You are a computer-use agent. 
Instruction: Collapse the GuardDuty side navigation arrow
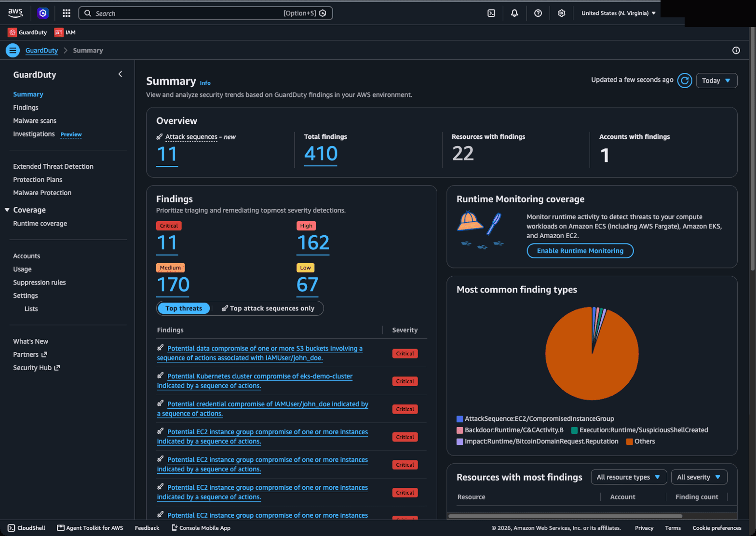[x=120, y=74]
